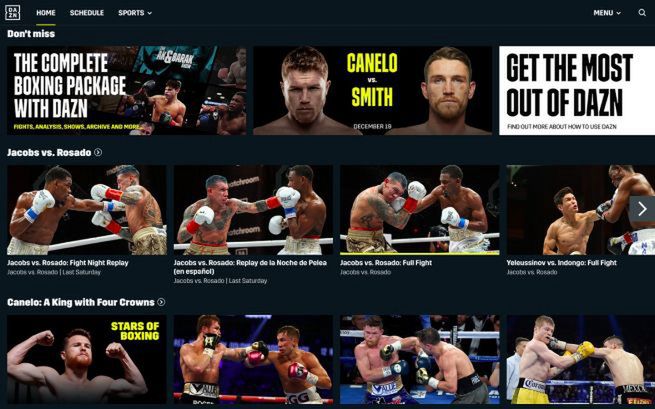655x409 pixels.
Task: Expand the Sports dropdown
Action: coord(135,13)
